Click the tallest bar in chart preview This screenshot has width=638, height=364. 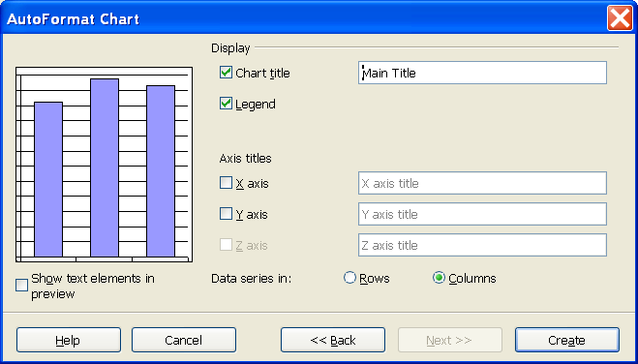(x=105, y=167)
